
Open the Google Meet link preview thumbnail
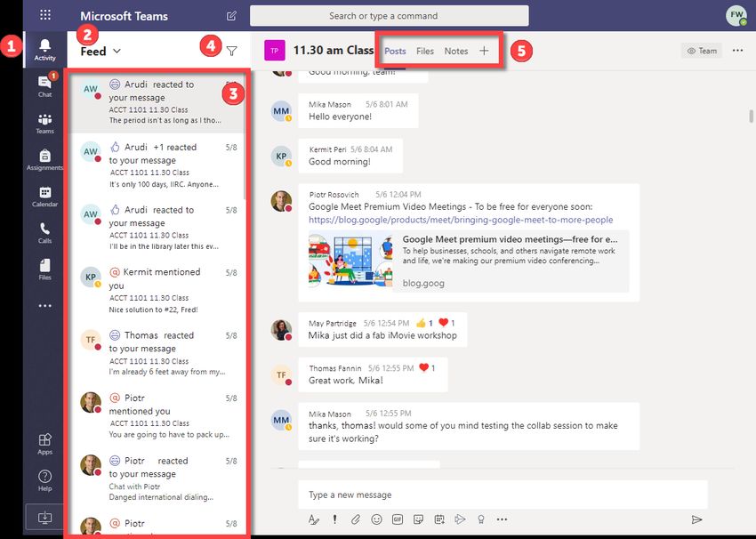pos(350,261)
